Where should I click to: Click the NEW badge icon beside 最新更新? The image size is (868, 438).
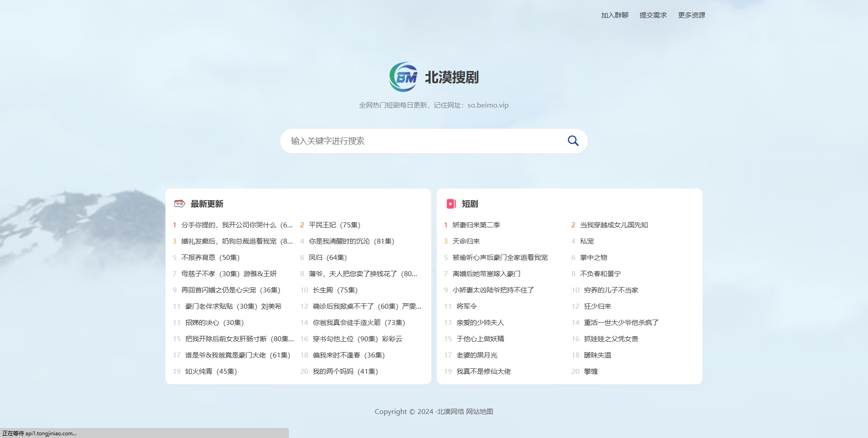tap(179, 204)
